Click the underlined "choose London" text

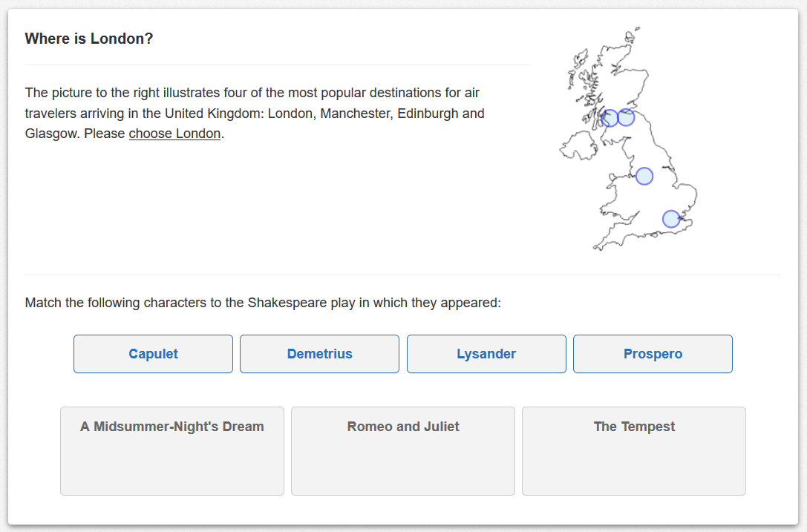point(174,134)
